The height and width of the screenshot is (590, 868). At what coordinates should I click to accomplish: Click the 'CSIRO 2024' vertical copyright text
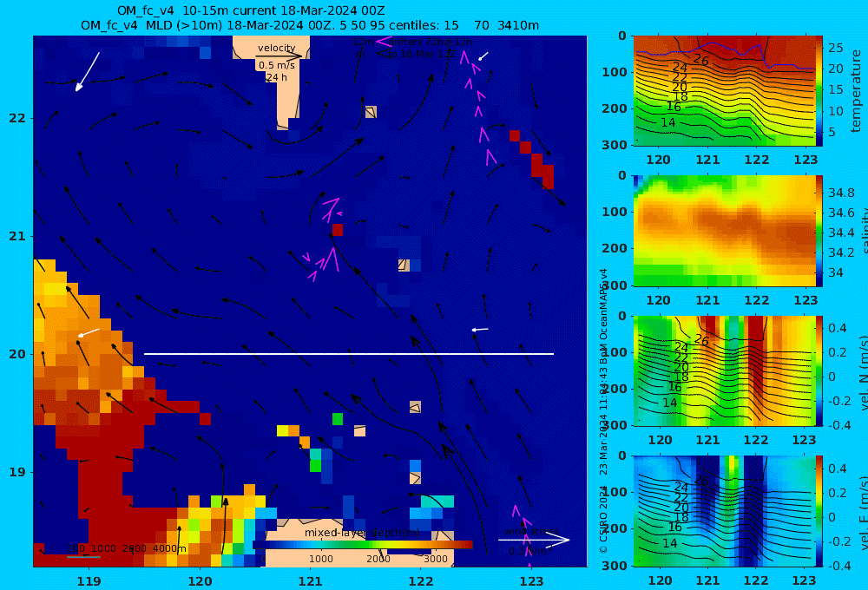click(603, 520)
